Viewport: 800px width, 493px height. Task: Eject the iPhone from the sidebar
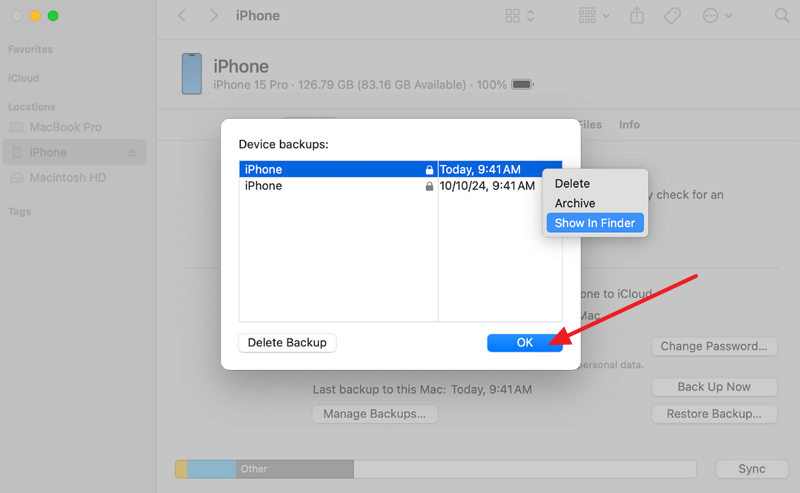[132, 153]
